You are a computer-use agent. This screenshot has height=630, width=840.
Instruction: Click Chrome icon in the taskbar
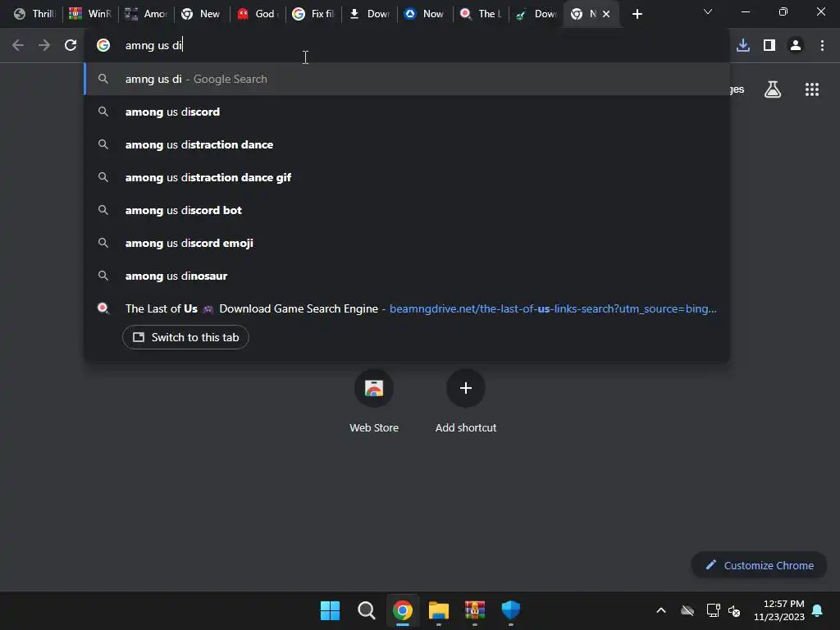click(x=402, y=610)
